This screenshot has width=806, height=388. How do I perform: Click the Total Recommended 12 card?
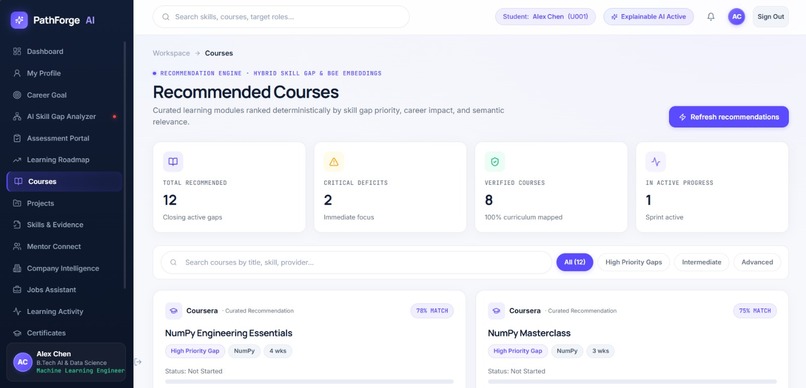(x=229, y=187)
